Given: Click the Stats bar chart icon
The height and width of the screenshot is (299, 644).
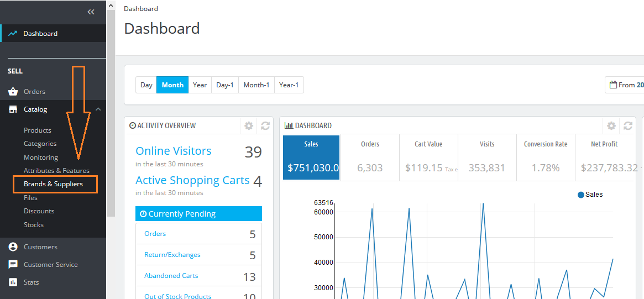Looking at the screenshot, I should click(x=13, y=282).
